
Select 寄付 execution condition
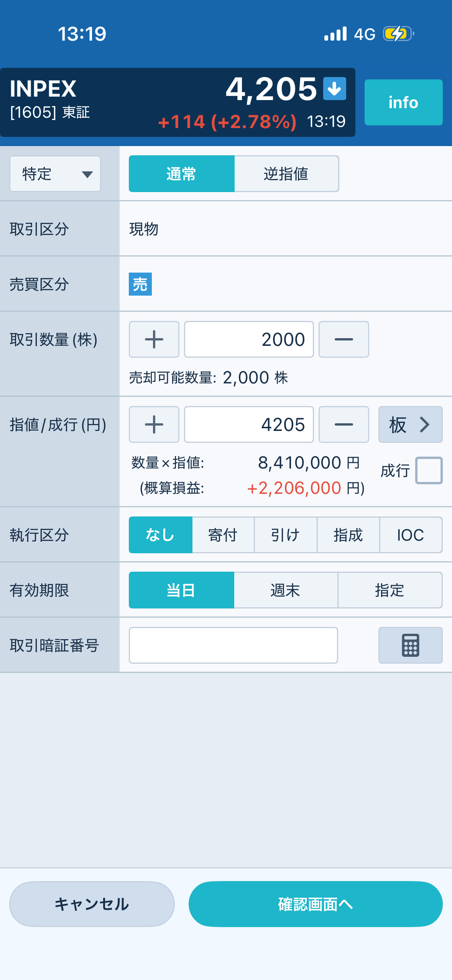tap(223, 535)
